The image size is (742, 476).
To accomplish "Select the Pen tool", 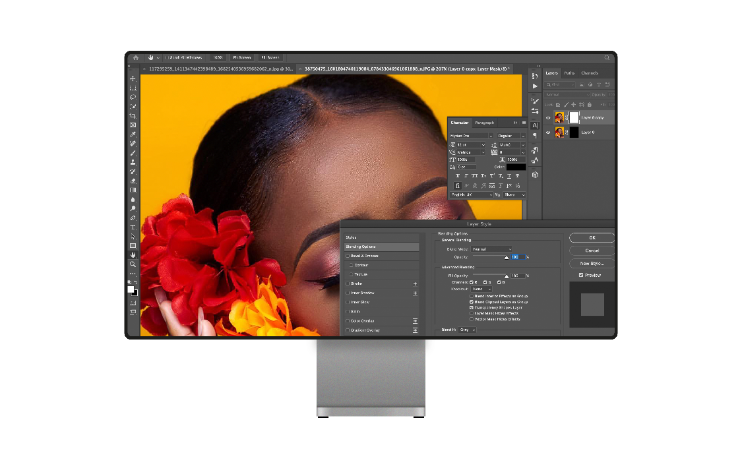I will (x=133, y=218).
